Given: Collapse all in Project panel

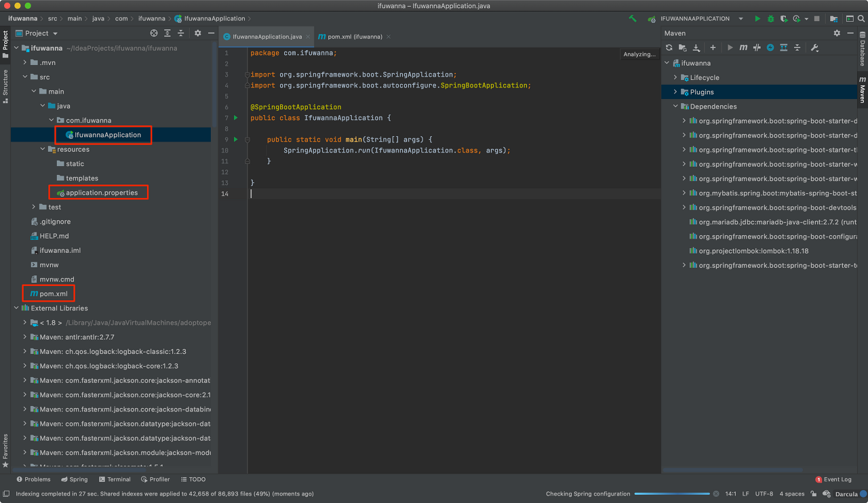Looking at the screenshot, I should click(x=181, y=33).
